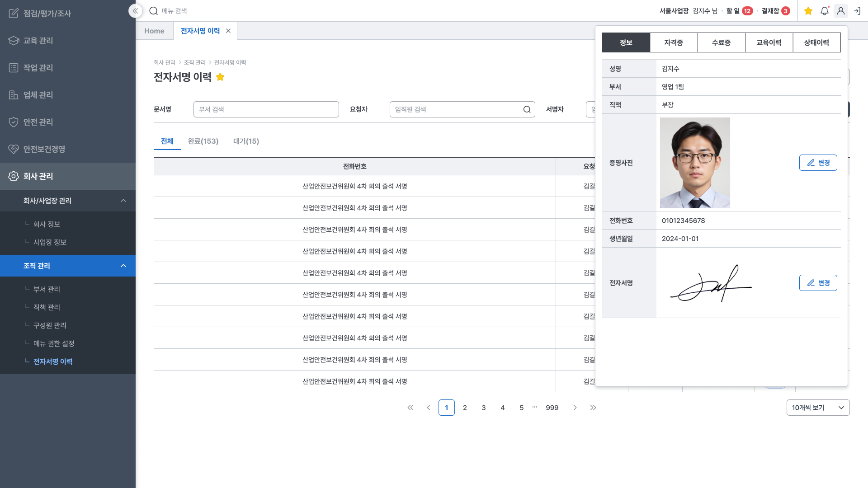Open 구성원 관리 in sidebar

pyautogui.click(x=50, y=325)
